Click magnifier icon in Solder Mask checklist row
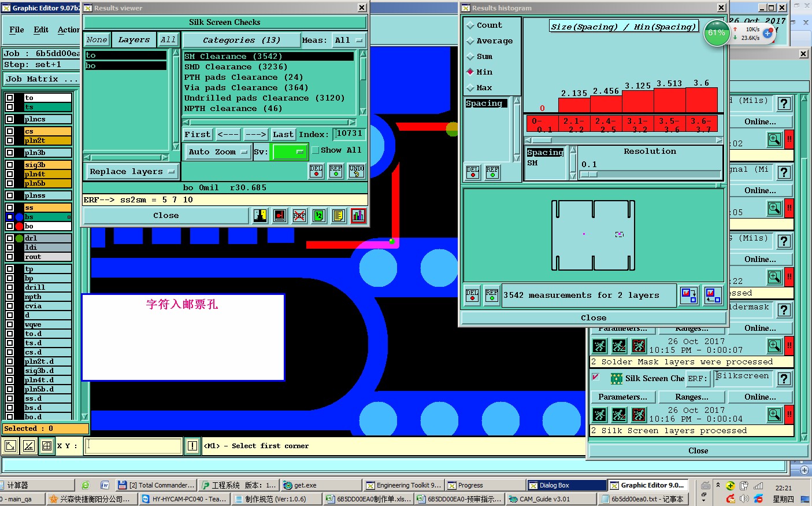This screenshot has width=812, height=506. 774,345
